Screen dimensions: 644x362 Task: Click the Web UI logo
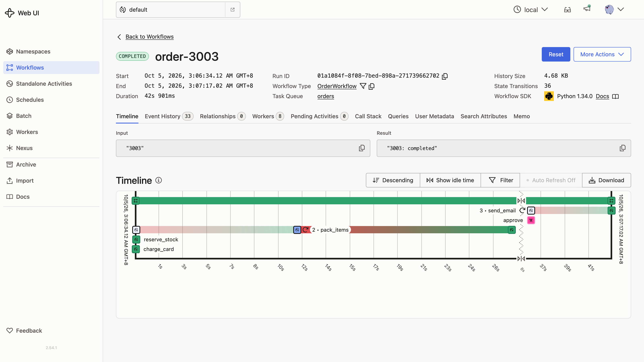coord(22,13)
